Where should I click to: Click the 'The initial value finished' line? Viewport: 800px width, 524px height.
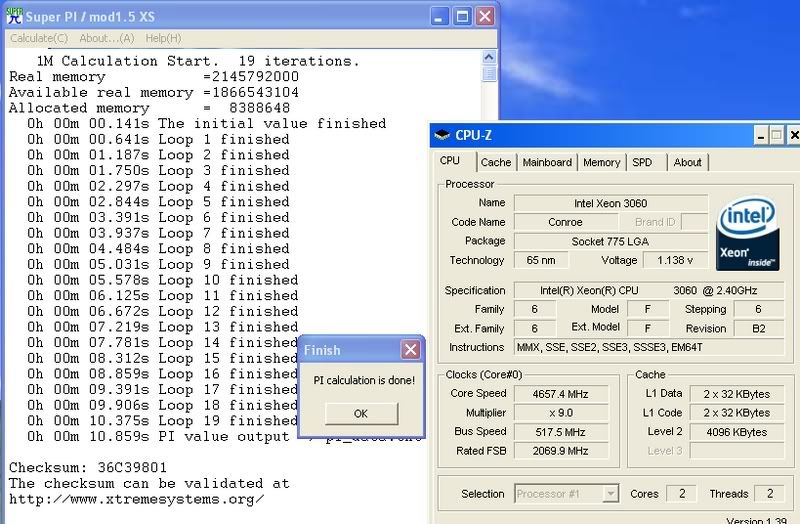coord(207,123)
